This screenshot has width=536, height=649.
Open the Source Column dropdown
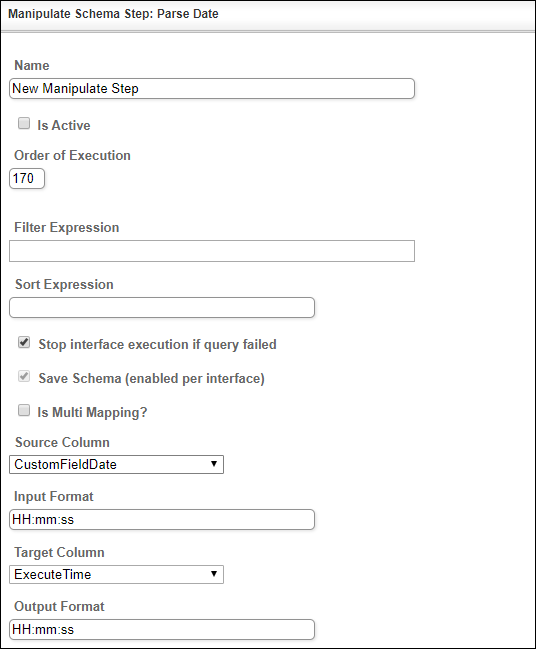[x=116, y=464]
